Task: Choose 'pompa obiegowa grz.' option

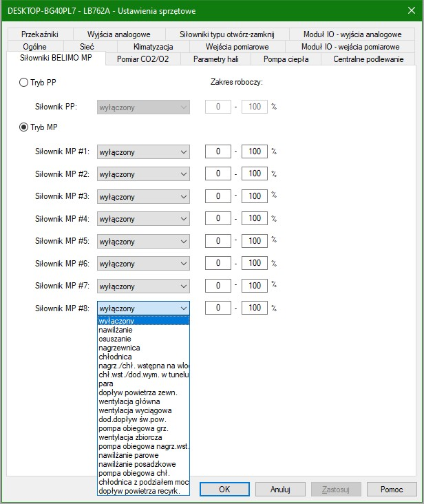Action: coord(143,428)
